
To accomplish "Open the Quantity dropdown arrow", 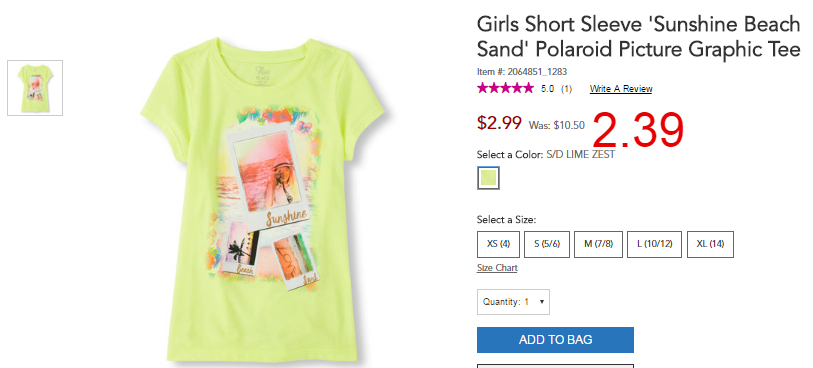I will [x=542, y=302].
